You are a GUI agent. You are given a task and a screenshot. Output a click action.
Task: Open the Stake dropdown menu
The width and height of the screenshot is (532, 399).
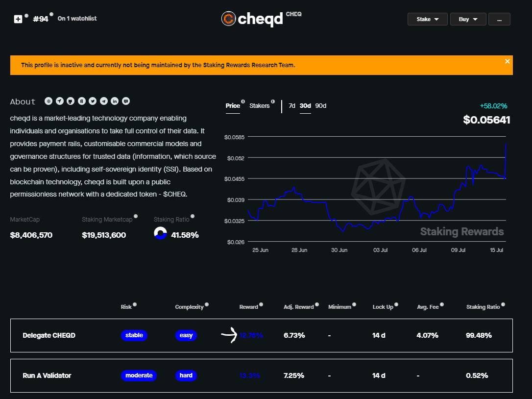pyautogui.click(x=428, y=19)
